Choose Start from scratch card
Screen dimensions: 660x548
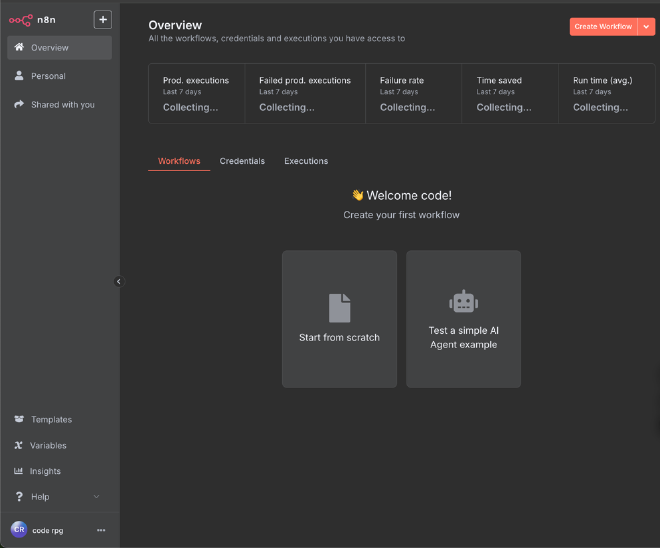click(x=339, y=319)
